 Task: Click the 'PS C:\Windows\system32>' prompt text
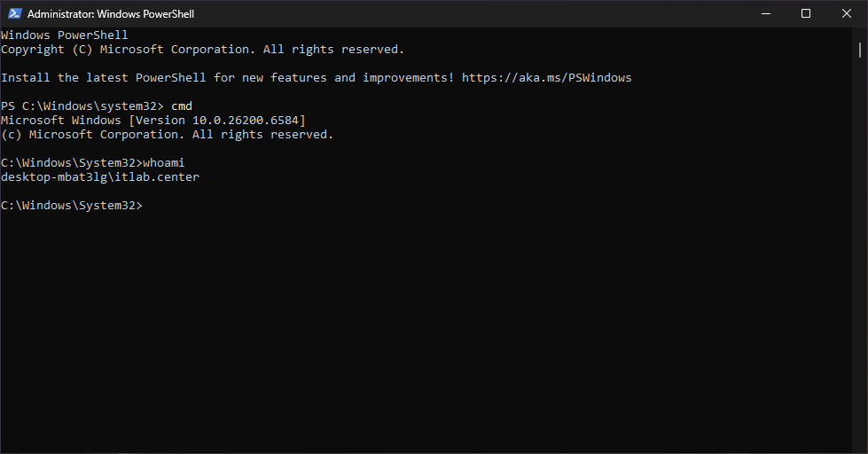pos(82,106)
